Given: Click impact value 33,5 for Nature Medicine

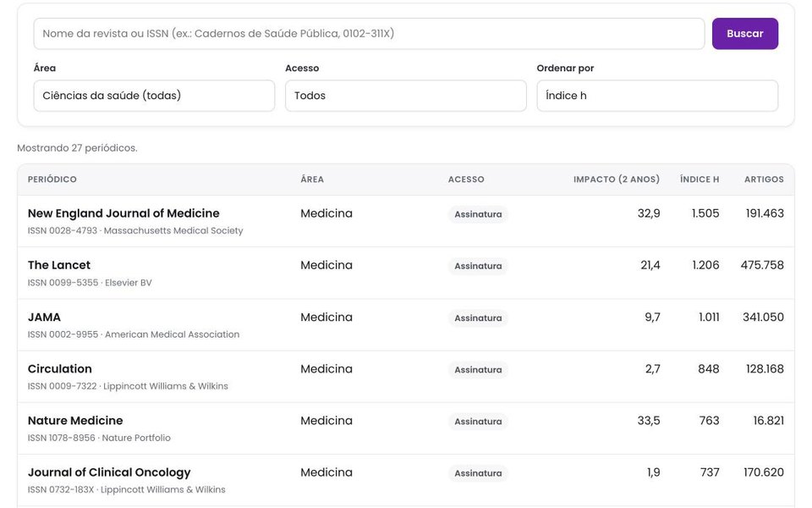Looking at the screenshot, I should [x=649, y=421].
